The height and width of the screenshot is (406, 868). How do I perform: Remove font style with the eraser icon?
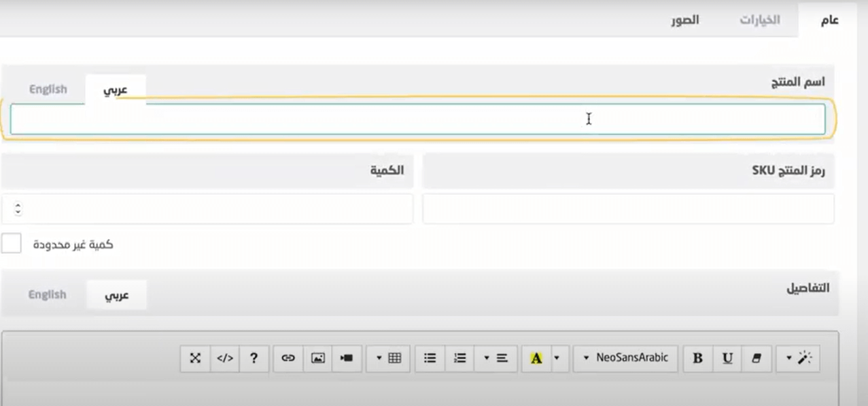pyautogui.click(x=757, y=358)
